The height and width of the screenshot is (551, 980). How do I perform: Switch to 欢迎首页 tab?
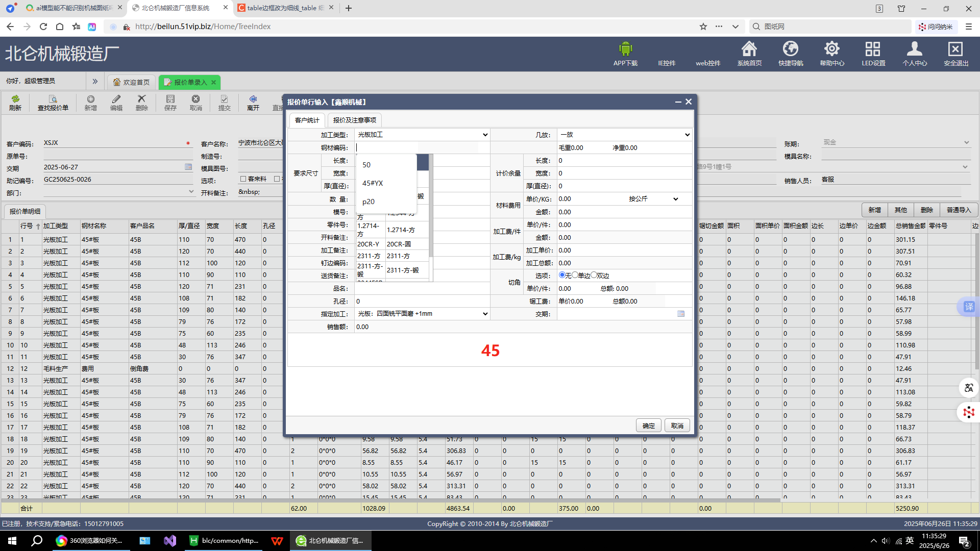tap(132, 82)
